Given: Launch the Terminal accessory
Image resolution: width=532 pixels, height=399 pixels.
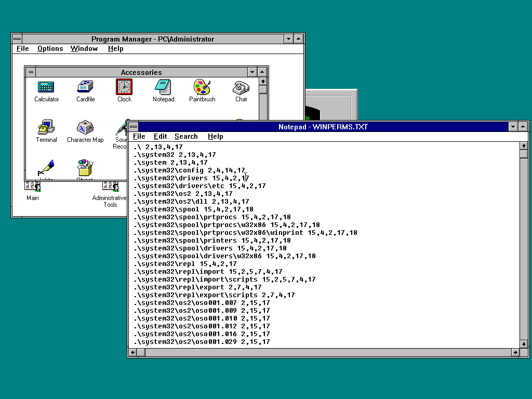Looking at the screenshot, I should click(46, 128).
